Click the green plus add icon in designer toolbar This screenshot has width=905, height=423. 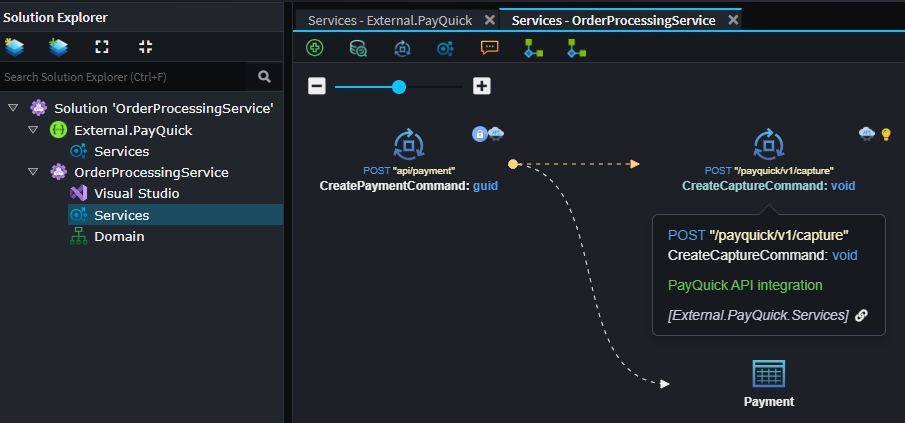tap(315, 48)
